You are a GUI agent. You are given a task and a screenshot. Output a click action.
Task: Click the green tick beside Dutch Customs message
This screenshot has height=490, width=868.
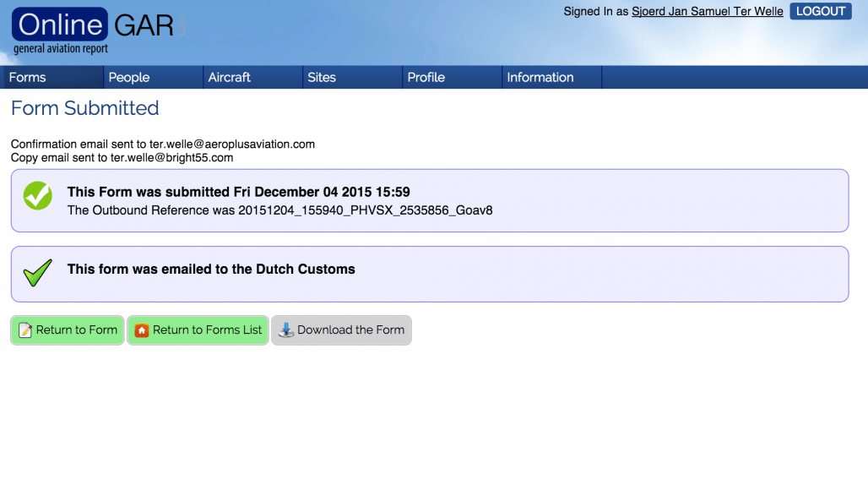(37, 272)
